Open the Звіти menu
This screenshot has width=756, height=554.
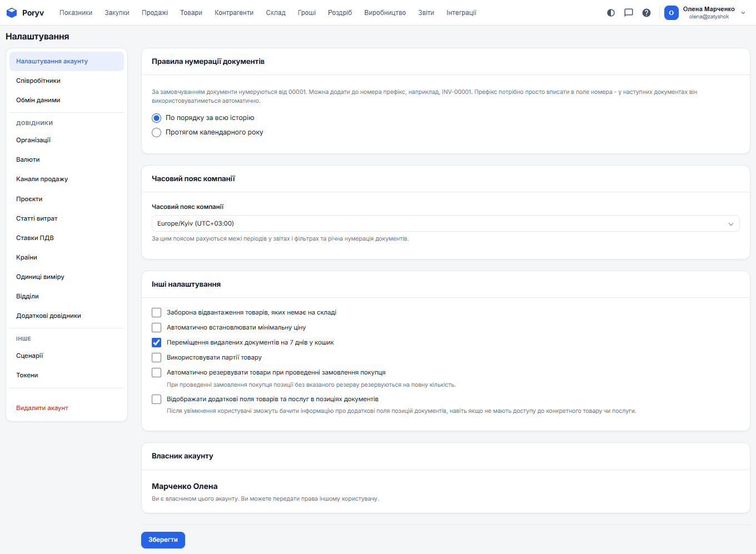click(426, 13)
